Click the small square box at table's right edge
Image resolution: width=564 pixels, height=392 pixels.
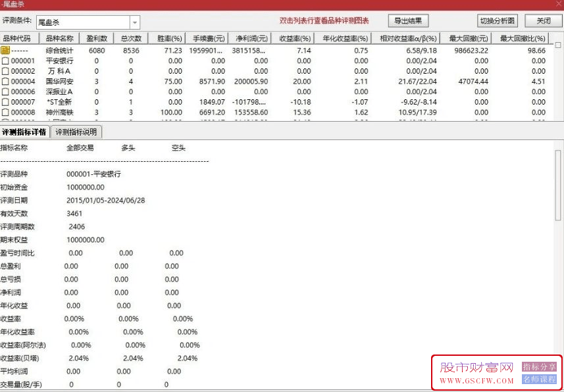tap(558, 45)
